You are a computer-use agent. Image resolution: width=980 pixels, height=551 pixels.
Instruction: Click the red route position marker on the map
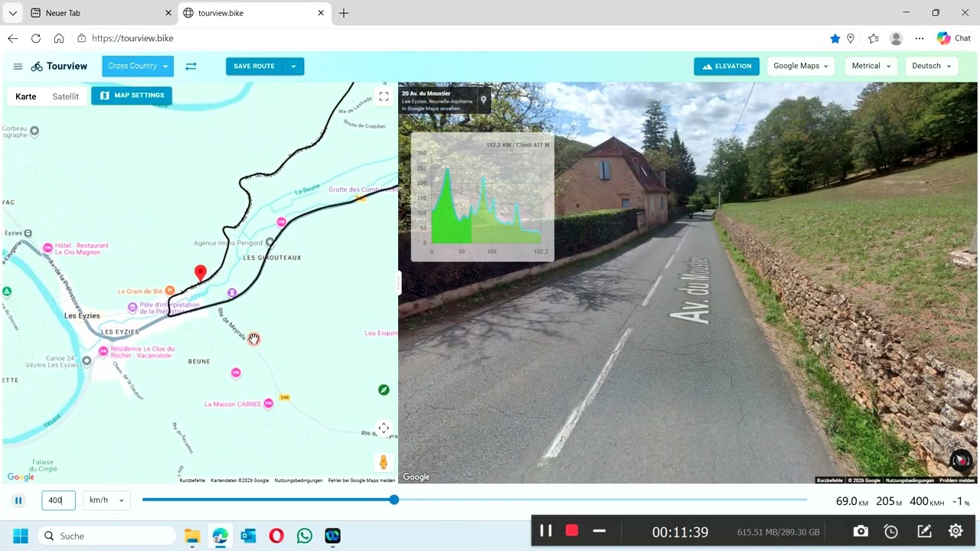pos(201,273)
